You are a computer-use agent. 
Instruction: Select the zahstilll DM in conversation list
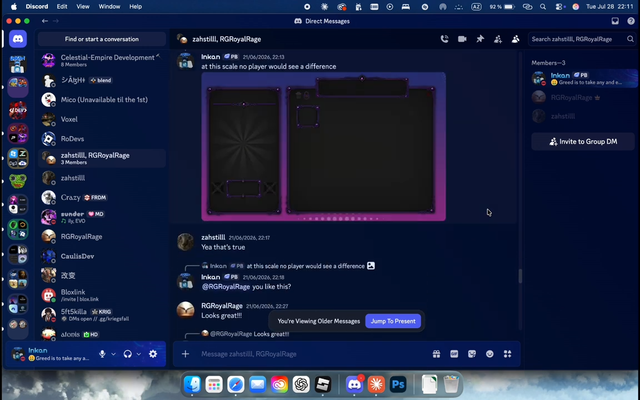coord(102,178)
